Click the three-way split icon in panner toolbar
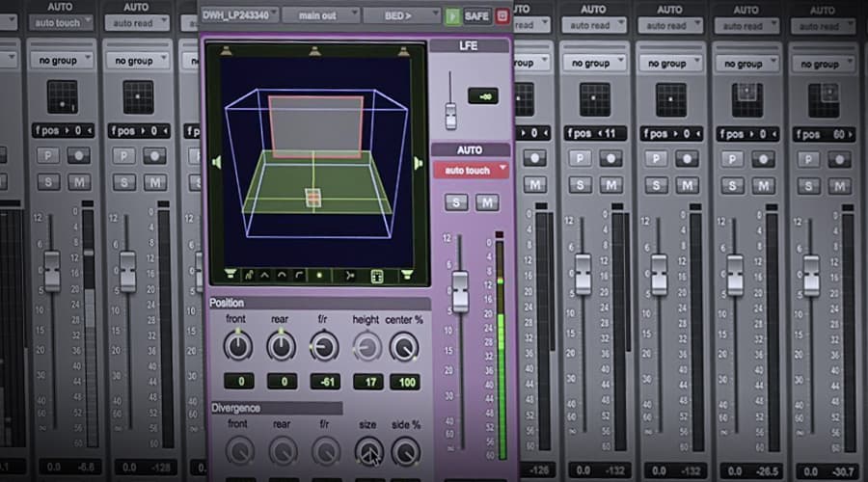 [x=349, y=275]
